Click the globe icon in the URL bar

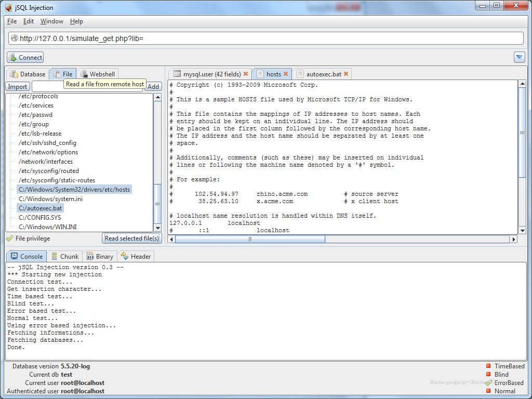coord(15,38)
